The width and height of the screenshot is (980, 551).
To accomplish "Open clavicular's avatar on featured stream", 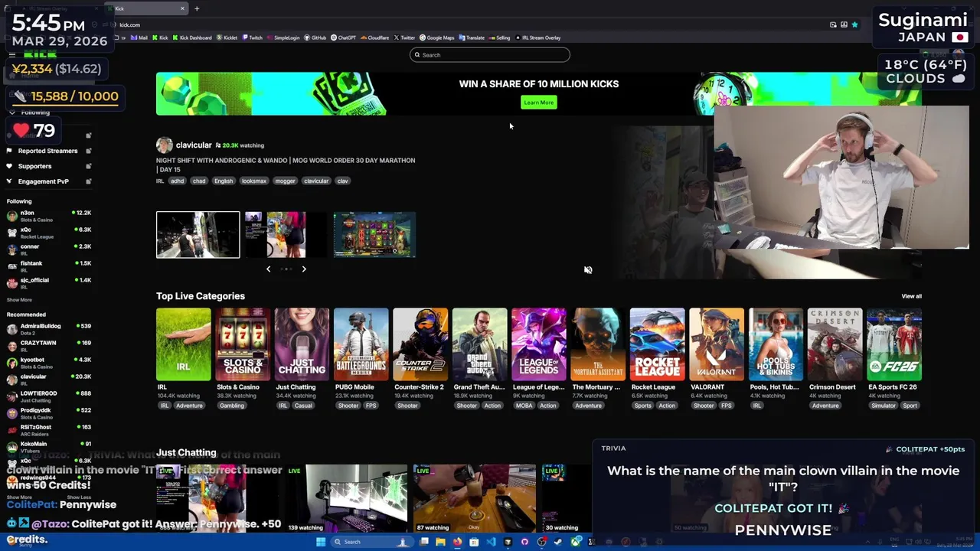I will (x=164, y=145).
